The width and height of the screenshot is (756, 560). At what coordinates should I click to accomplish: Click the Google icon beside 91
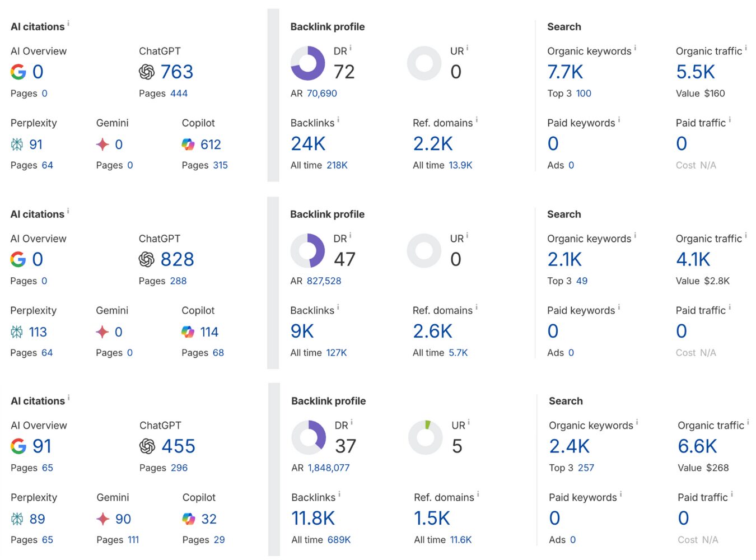pos(18,446)
